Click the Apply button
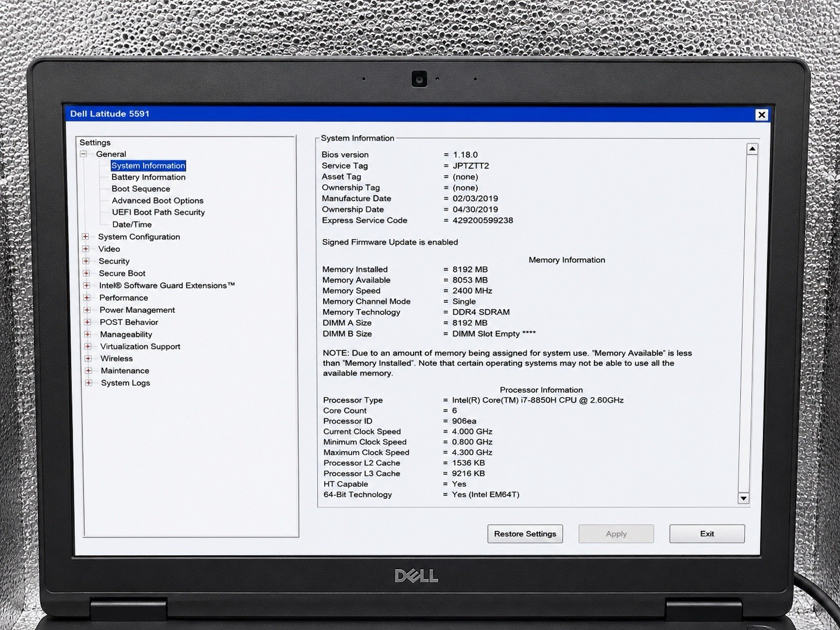The height and width of the screenshot is (630, 840). coord(616,534)
